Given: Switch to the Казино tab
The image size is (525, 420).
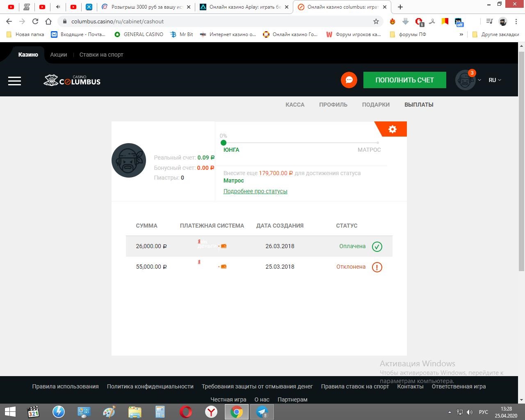Looking at the screenshot, I should pyautogui.click(x=28, y=55).
